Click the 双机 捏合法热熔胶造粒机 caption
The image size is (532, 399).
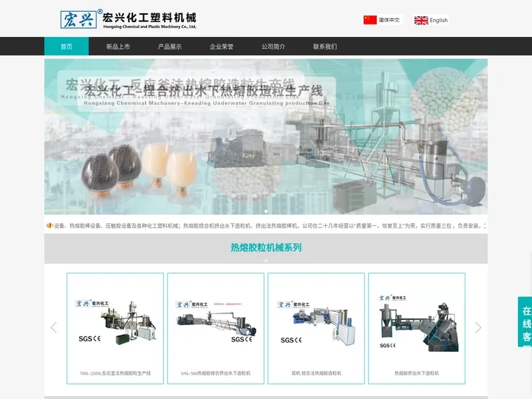point(316,373)
